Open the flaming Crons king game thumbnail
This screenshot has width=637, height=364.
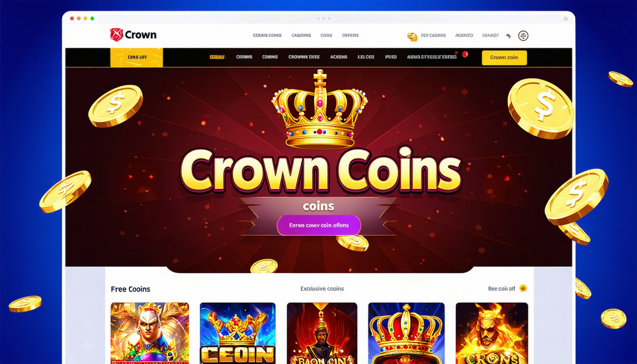coord(491,333)
